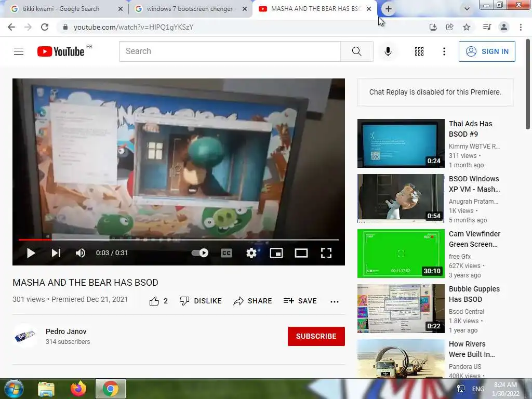Image resolution: width=532 pixels, height=399 pixels.
Task: Open the player settings gear
Action: pyautogui.click(x=251, y=253)
